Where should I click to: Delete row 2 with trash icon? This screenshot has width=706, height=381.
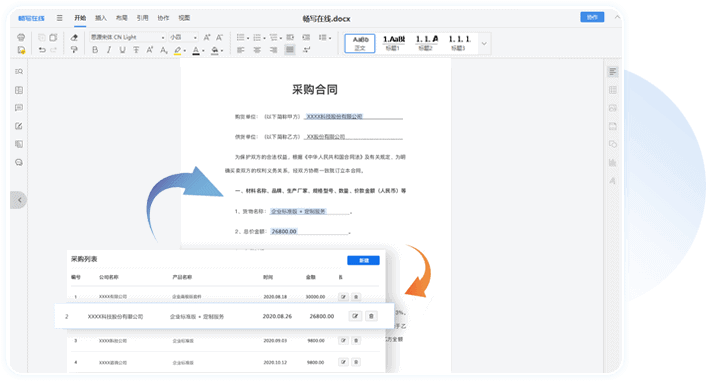point(371,316)
